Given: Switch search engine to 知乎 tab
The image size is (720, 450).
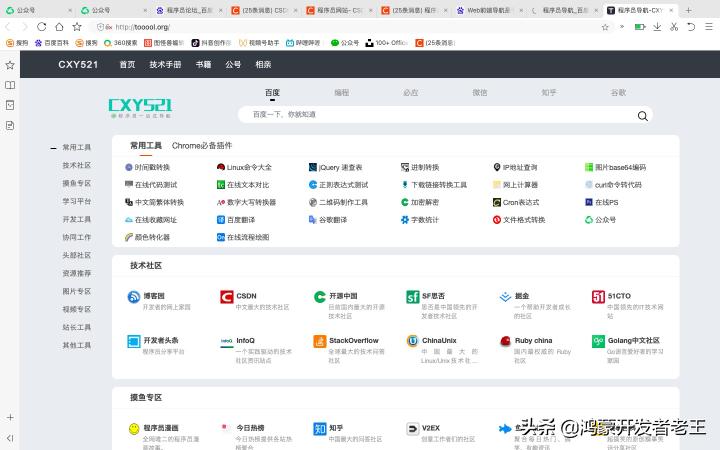Looking at the screenshot, I should (x=549, y=93).
